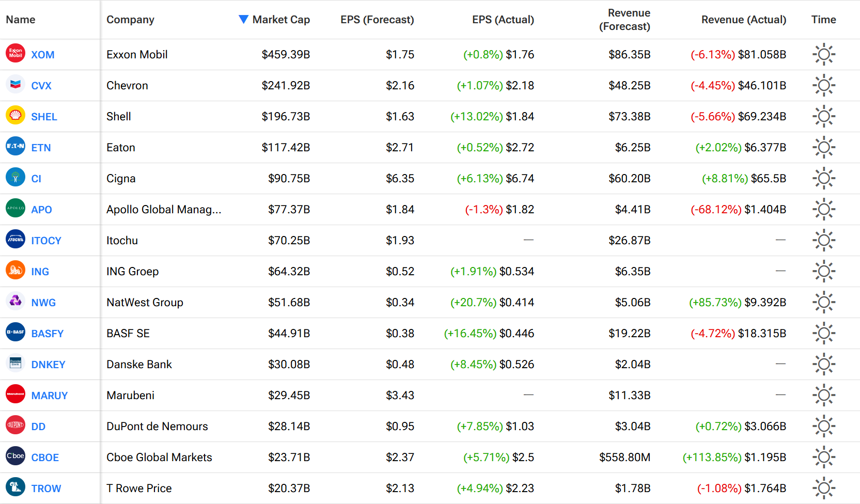Open the CVX ticker link
860x504 pixels.
click(x=41, y=86)
